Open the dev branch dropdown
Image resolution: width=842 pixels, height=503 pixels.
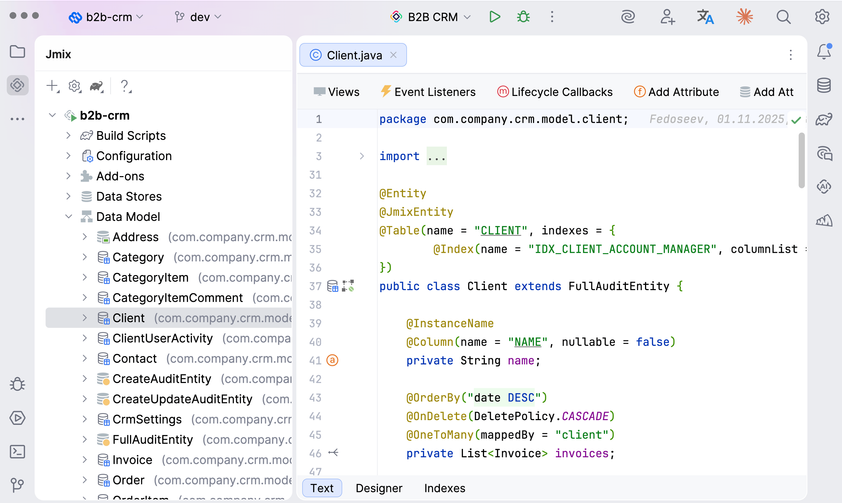198,17
